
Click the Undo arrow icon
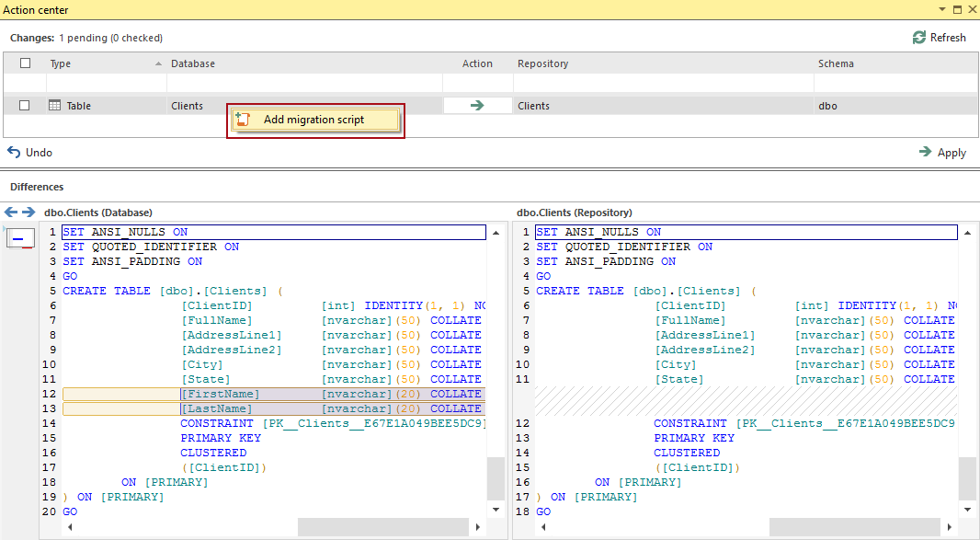tap(14, 152)
